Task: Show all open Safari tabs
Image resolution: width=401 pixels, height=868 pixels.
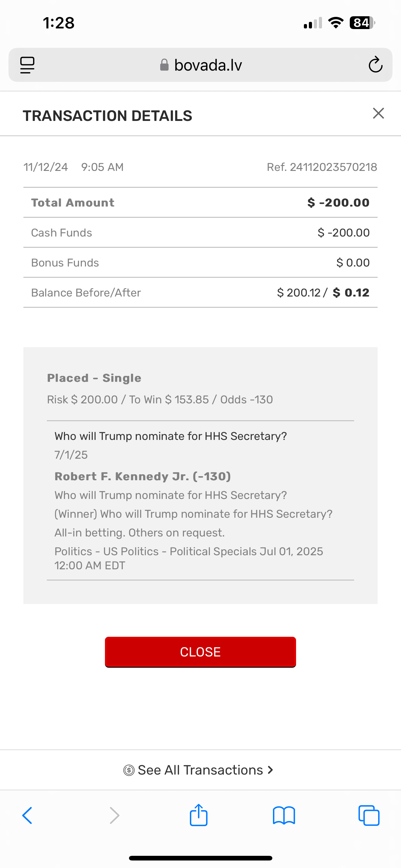Action: pyautogui.click(x=369, y=816)
